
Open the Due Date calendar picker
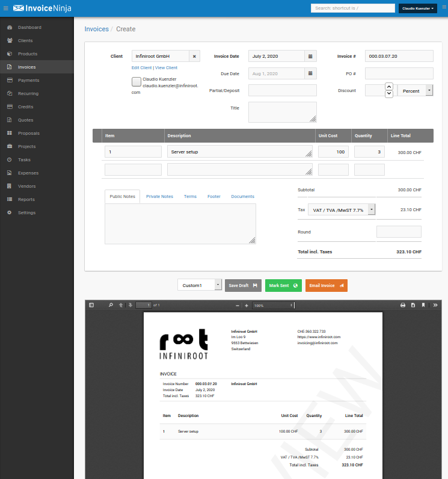(x=310, y=73)
